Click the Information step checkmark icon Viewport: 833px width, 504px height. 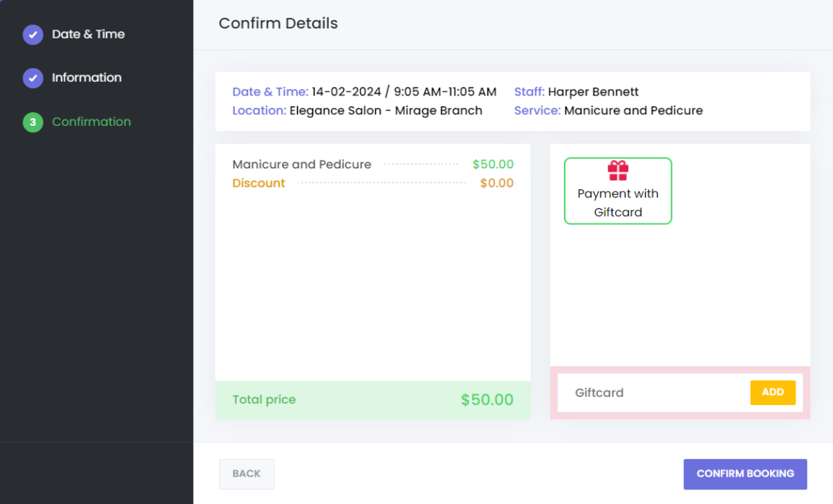[33, 78]
